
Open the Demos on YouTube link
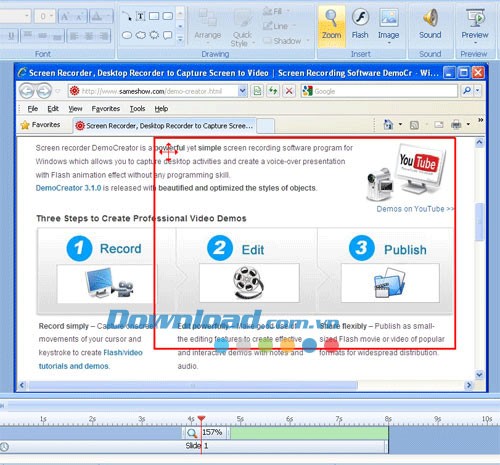(x=415, y=209)
